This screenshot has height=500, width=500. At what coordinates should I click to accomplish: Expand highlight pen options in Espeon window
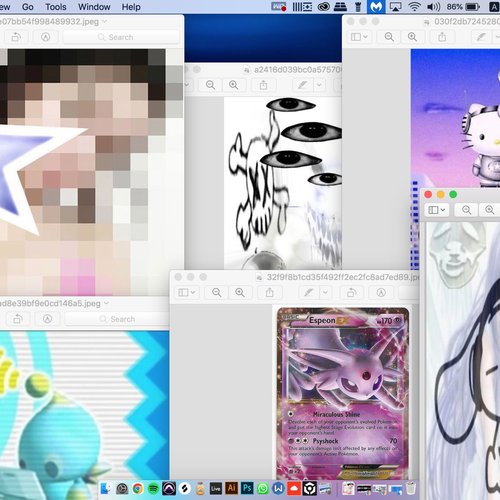(x=325, y=293)
